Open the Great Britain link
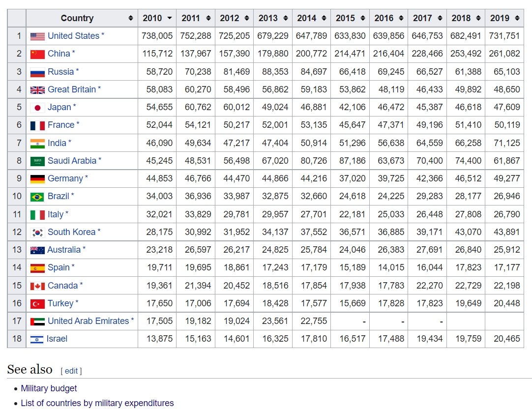Viewport: 532px width, 410px height. 72,89
